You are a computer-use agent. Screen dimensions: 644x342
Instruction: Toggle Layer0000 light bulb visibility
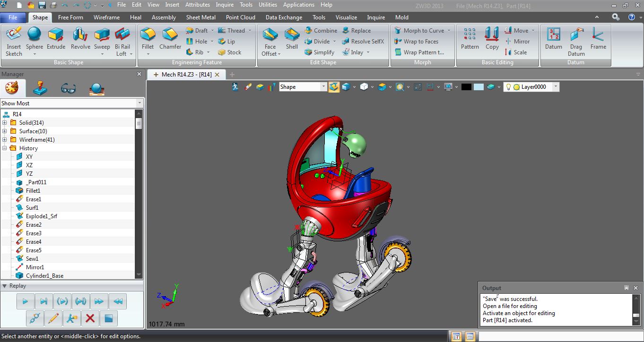[x=509, y=87]
